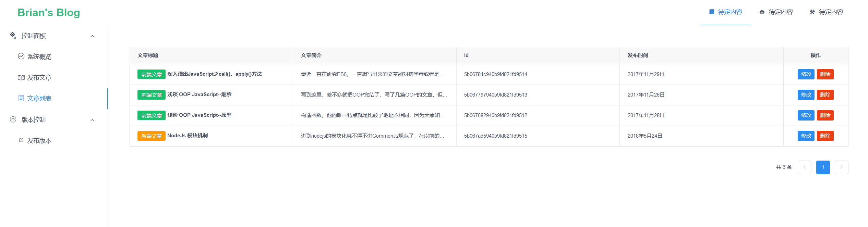Go to next page arrow in pagination
This screenshot has height=227, width=868.
[x=842, y=167]
